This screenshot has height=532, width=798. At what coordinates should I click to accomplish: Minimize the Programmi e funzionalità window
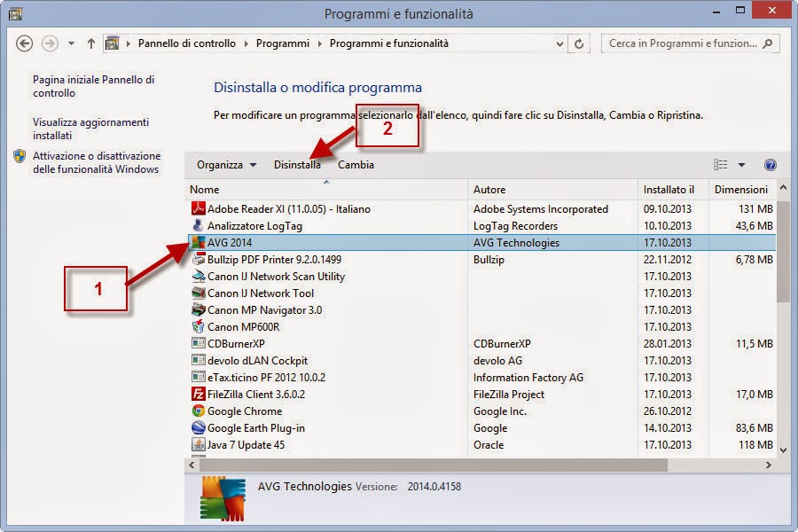tap(716, 12)
